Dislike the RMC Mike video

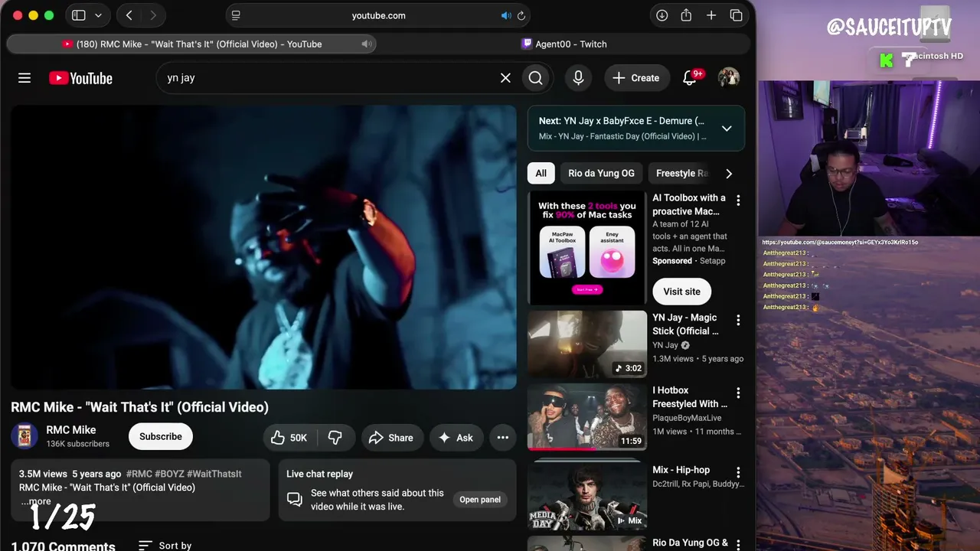coord(335,438)
